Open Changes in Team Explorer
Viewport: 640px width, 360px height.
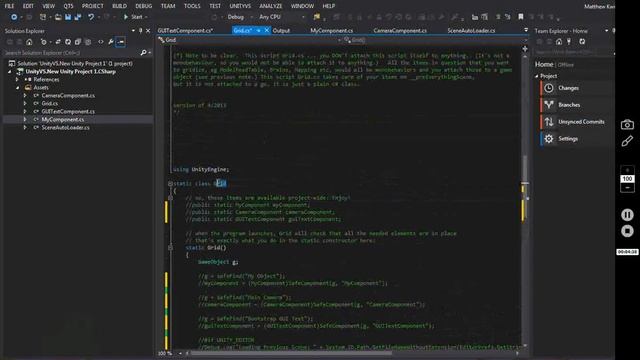tap(568, 88)
